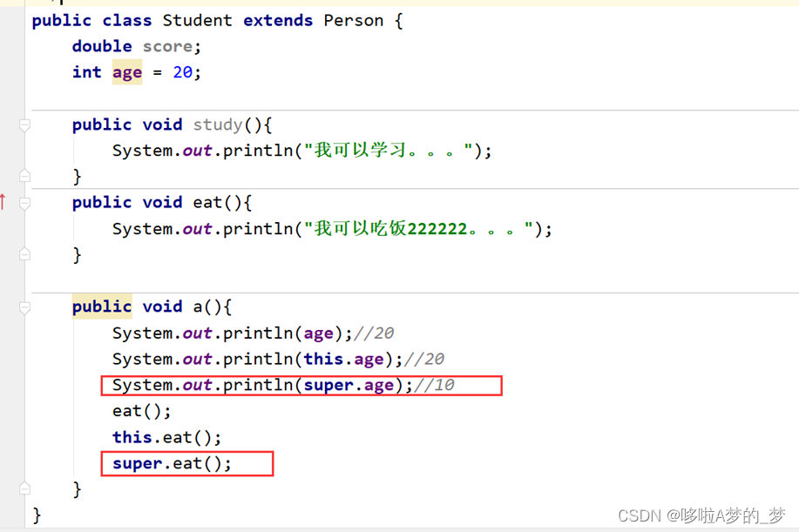
Task: Click the method name study
Action: point(218,125)
